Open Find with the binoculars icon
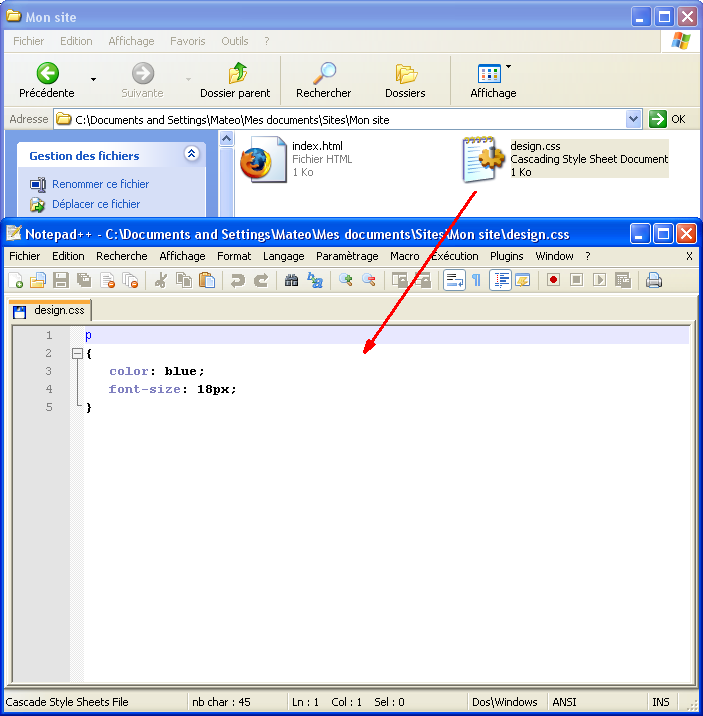Viewport: 703px width, 716px height. 291,280
